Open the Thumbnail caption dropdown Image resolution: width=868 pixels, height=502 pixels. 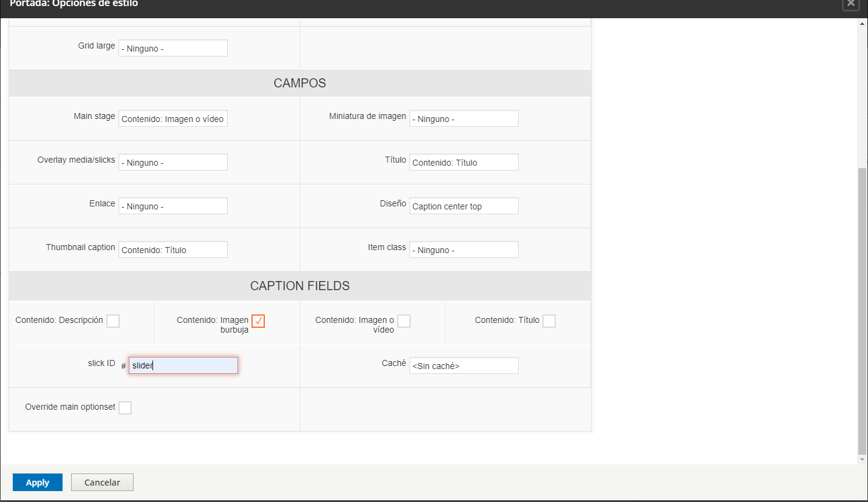(173, 249)
